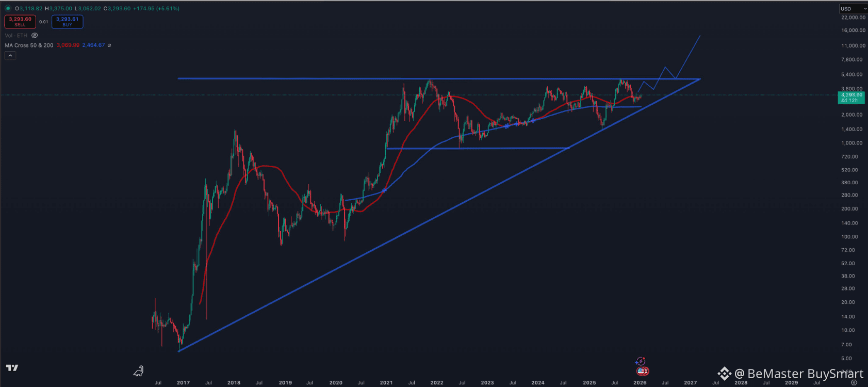Click the blue BUY price button
The width and height of the screenshot is (868, 387).
67,22
